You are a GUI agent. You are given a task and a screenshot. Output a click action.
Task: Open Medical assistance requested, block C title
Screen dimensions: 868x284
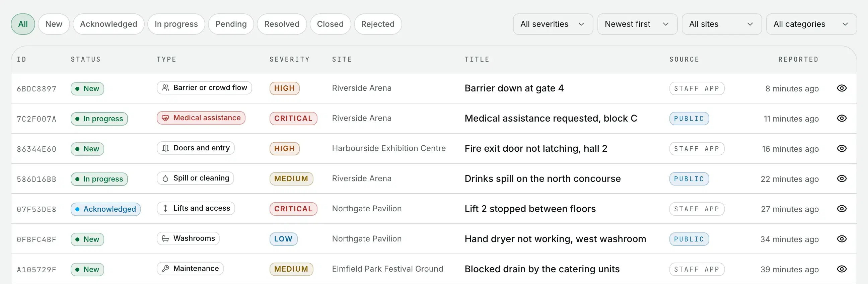[x=551, y=118]
